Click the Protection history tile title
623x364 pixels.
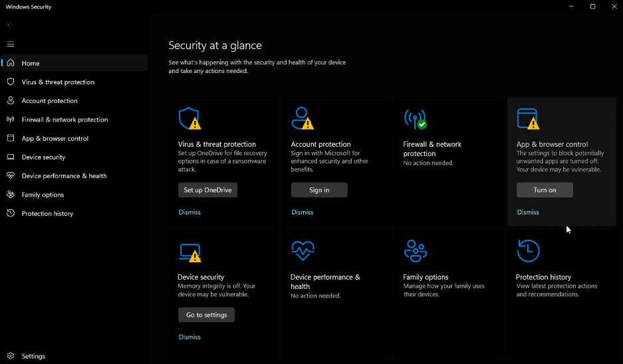pos(543,277)
